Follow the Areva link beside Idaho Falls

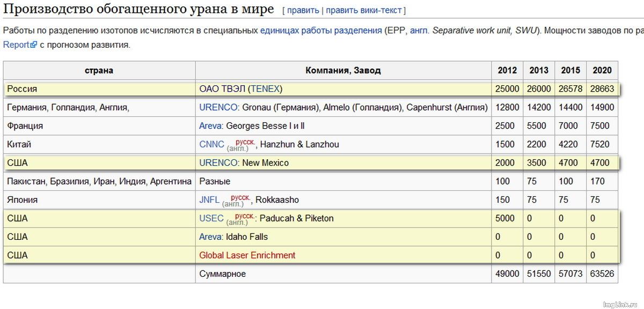pyautogui.click(x=210, y=237)
